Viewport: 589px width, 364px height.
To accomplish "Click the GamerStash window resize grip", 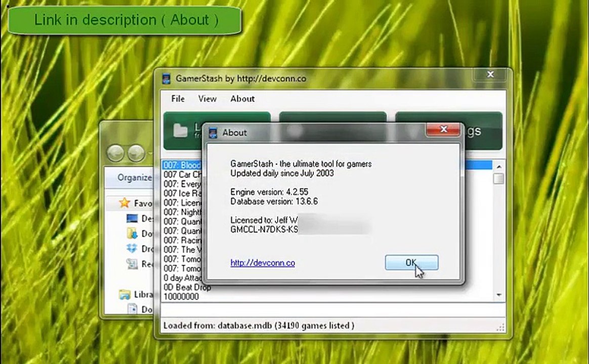I will [x=501, y=327].
